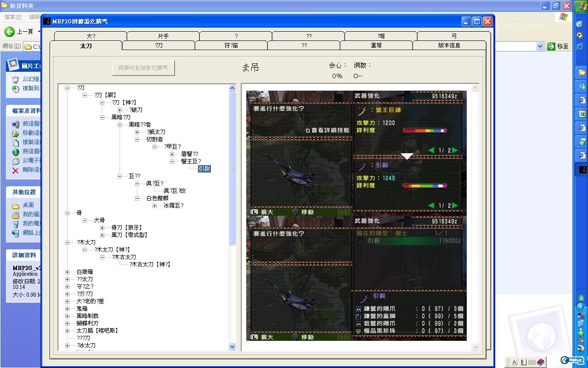The height and width of the screenshot is (368, 588).
Task: Click the IME keyboard icon in language bar
Action: [x=531, y=362]
